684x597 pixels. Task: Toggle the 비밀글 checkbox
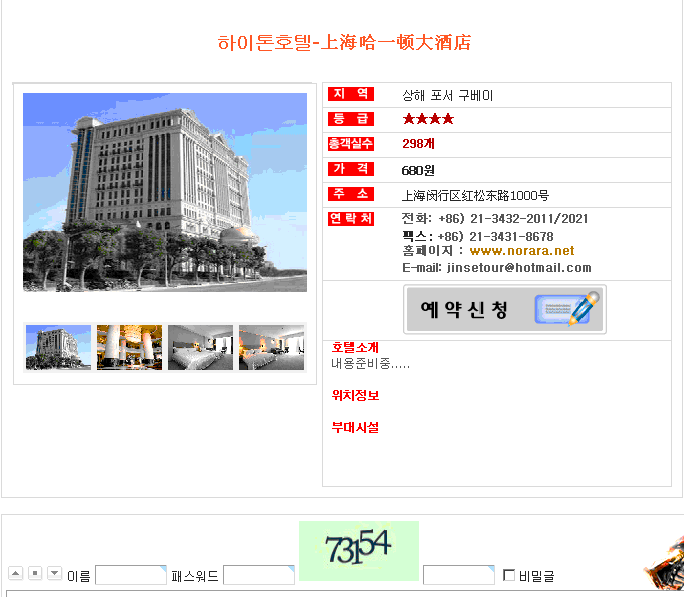click(x=509, y=575)
